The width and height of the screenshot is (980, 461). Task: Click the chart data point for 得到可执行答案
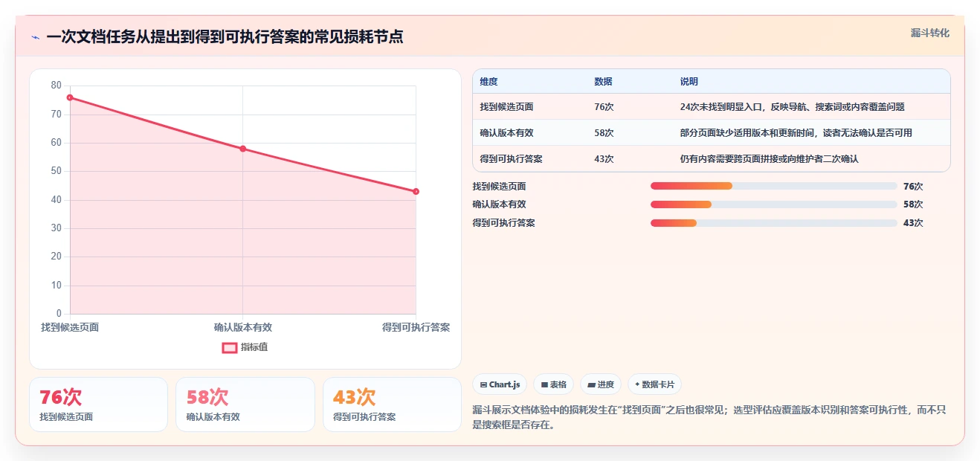point(416,192)
